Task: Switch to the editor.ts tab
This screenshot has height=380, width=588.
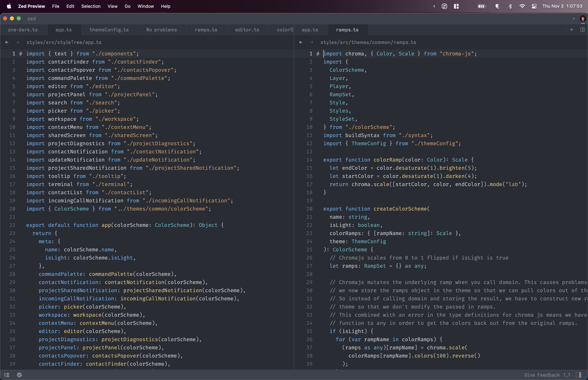Action: [x=247, y=30]
